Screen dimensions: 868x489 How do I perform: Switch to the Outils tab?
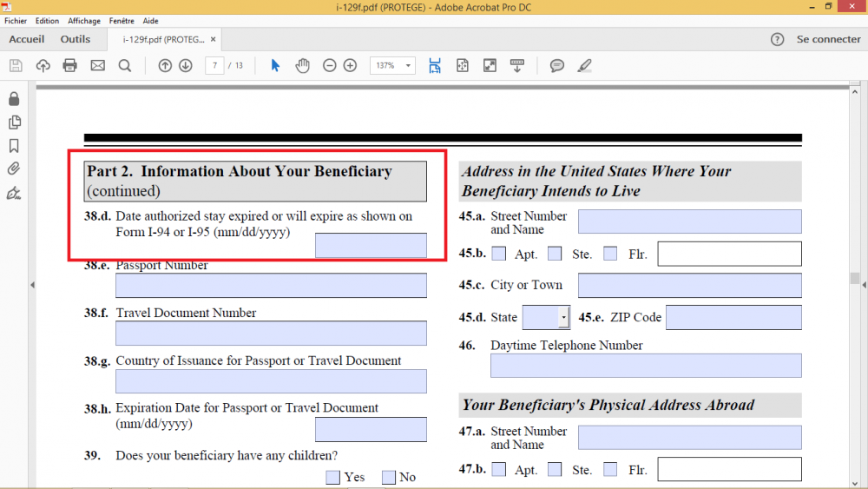[76, 40]
